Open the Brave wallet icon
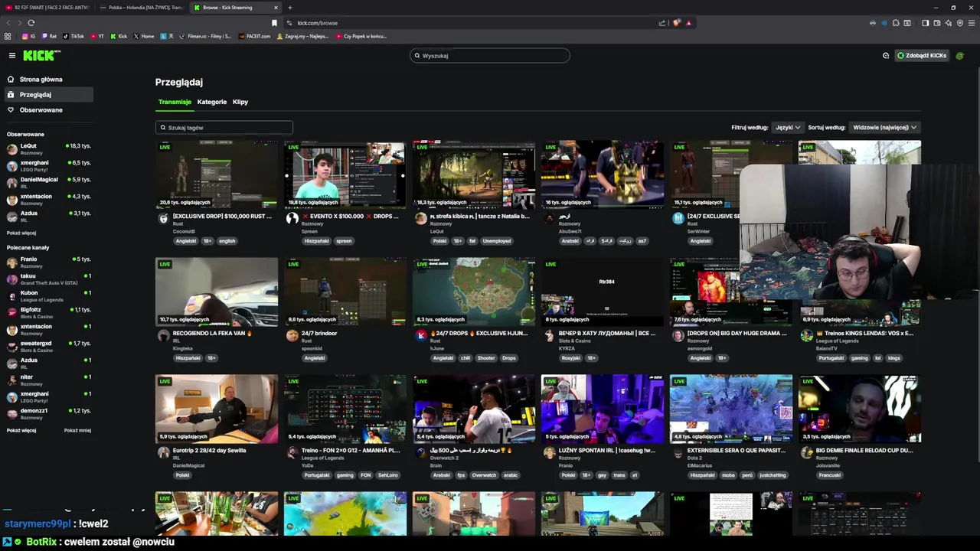The width and height of the screenshot is (980, 551). coord(937,23)
